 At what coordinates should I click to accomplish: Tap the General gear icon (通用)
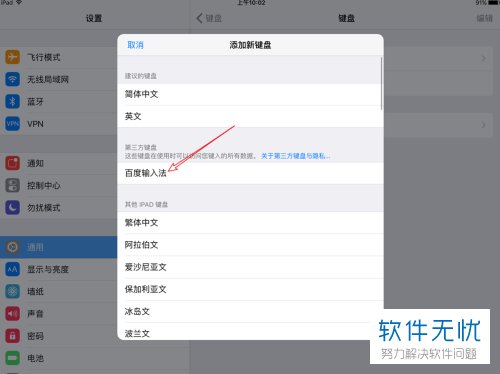pyautogui.click(x=12, y=247)
